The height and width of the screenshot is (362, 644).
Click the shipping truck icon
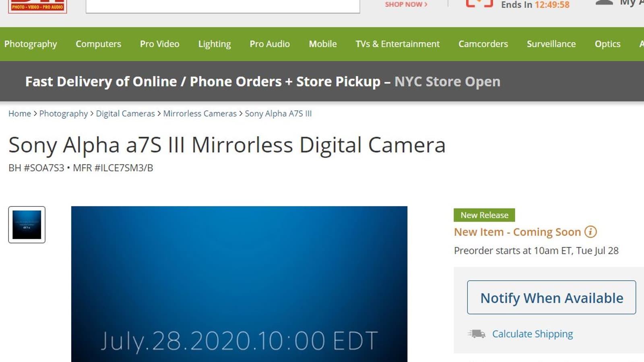[x=477, y=334]
